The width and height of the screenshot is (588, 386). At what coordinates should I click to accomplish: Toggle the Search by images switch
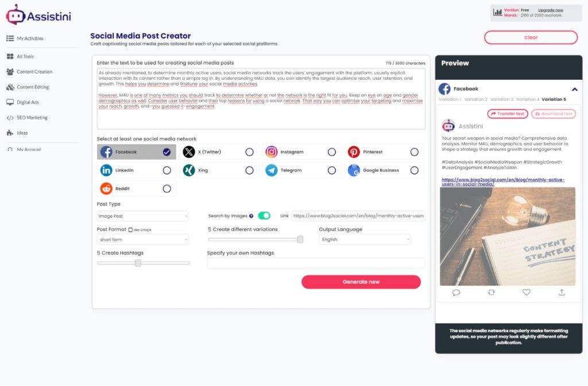click(264, 216)
